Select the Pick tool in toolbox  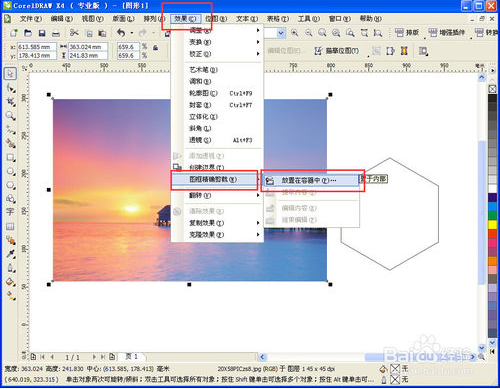[10, 73]
